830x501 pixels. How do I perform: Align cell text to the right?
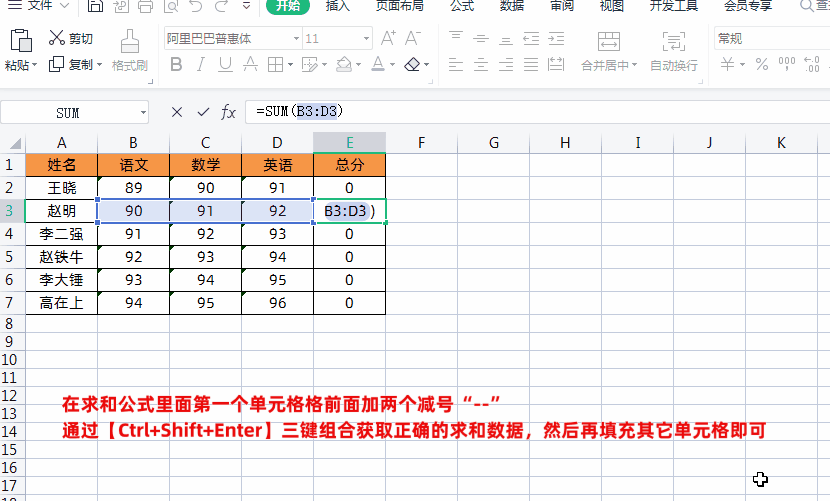coord(506,65)
